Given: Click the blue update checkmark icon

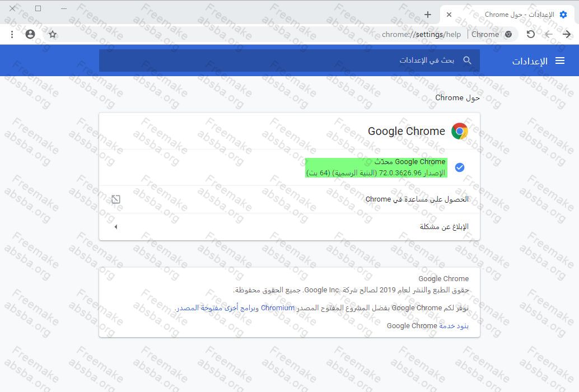Looking at the screenshot, I should tap(460, 167).
